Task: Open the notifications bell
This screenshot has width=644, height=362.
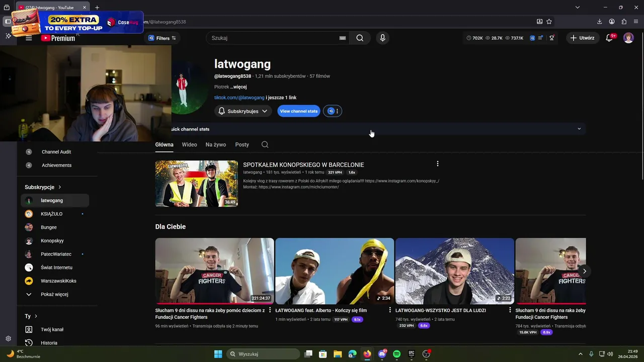Action: coord(609,38)
